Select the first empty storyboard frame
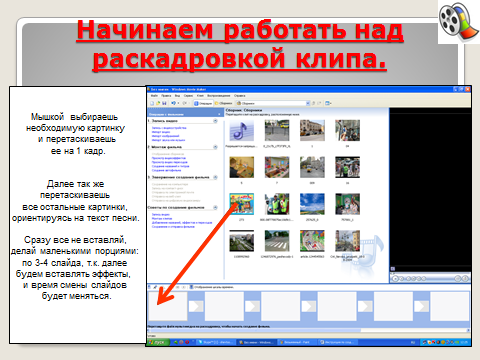 click(x=168, y=306)
